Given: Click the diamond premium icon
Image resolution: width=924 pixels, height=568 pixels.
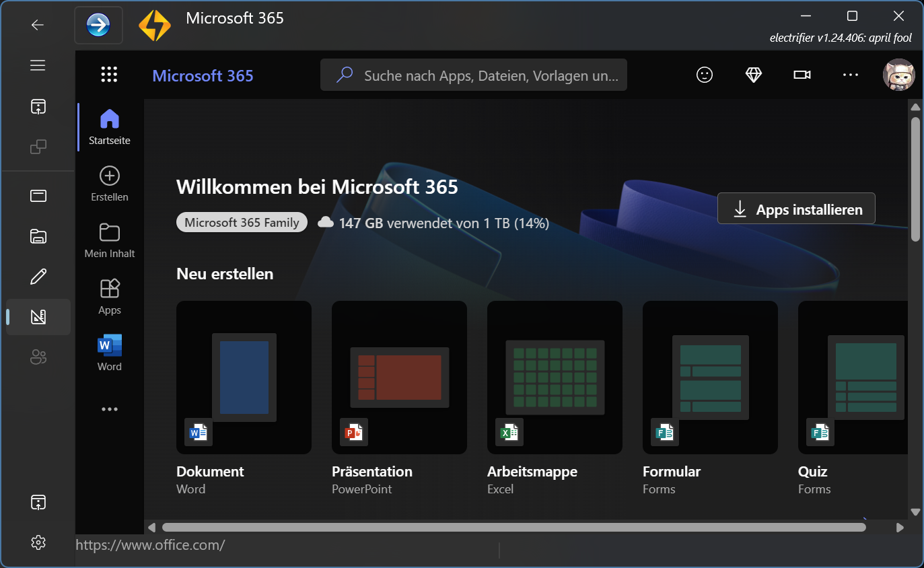Looking at the screenshot, I should coord(753,75).
